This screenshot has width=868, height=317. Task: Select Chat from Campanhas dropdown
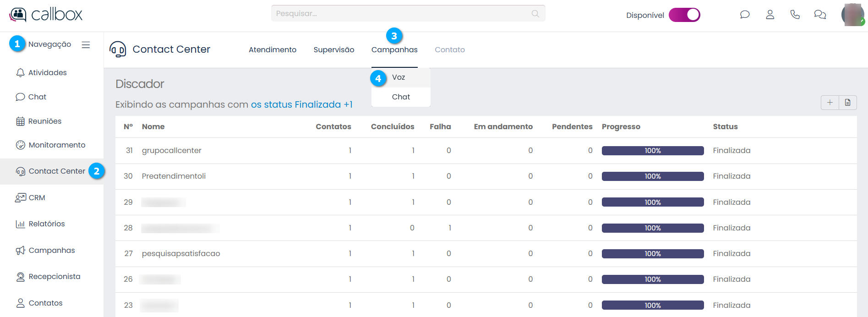point(401,97)
